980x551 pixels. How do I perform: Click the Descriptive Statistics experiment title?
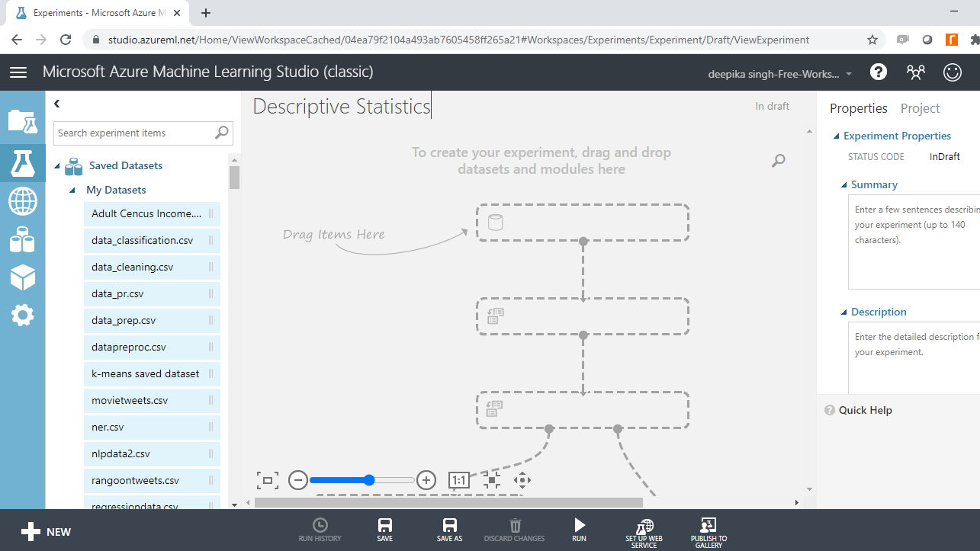(x=342, y=107)
